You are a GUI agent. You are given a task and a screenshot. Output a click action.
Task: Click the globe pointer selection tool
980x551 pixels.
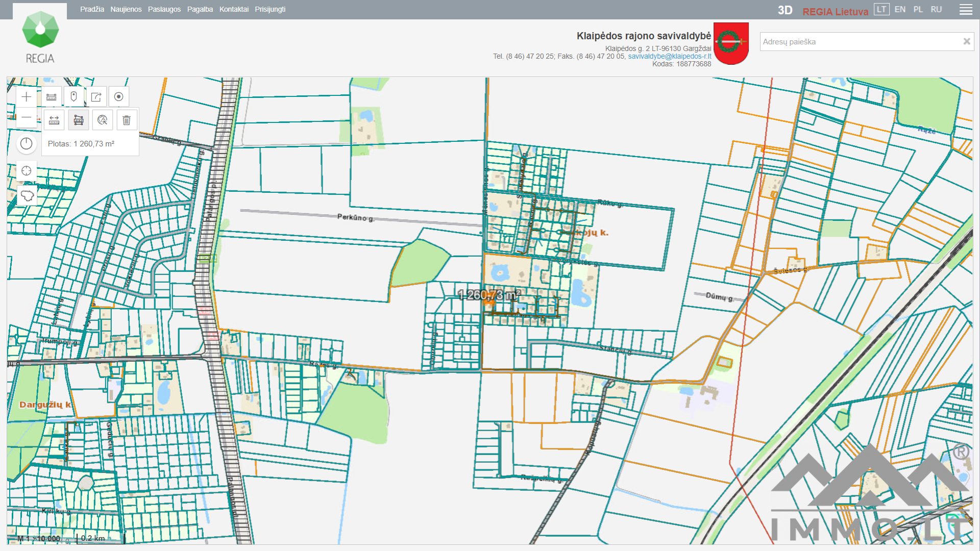click(x=103, y=120)
